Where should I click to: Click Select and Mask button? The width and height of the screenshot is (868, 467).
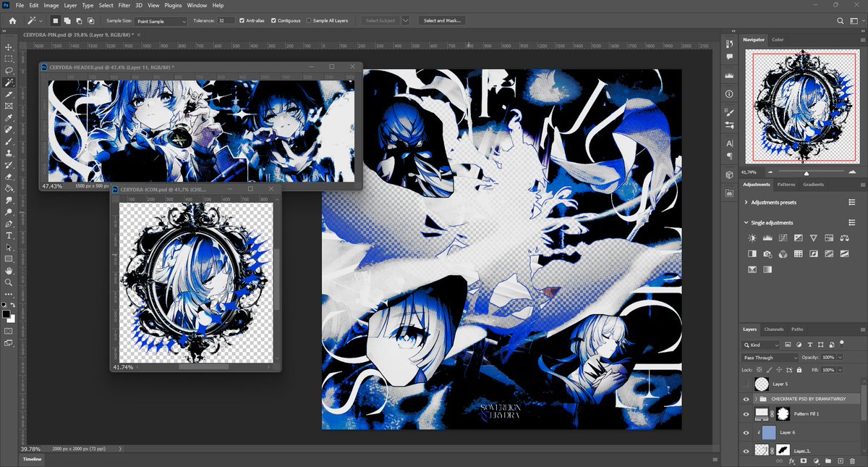tap(441, 20)
